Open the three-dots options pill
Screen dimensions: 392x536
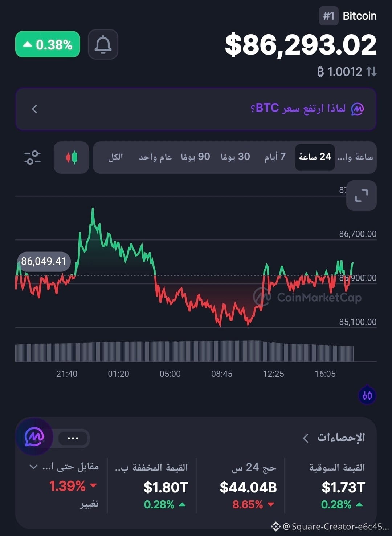(x=73, y=438)
